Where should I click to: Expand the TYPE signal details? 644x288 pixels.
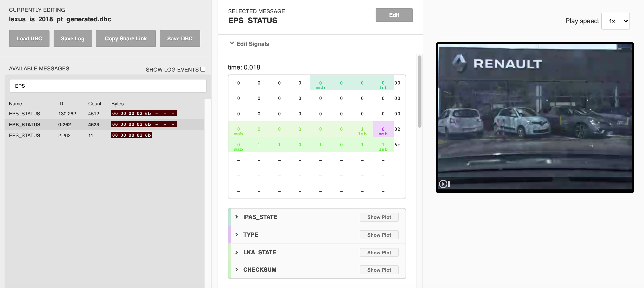(237, 234)
